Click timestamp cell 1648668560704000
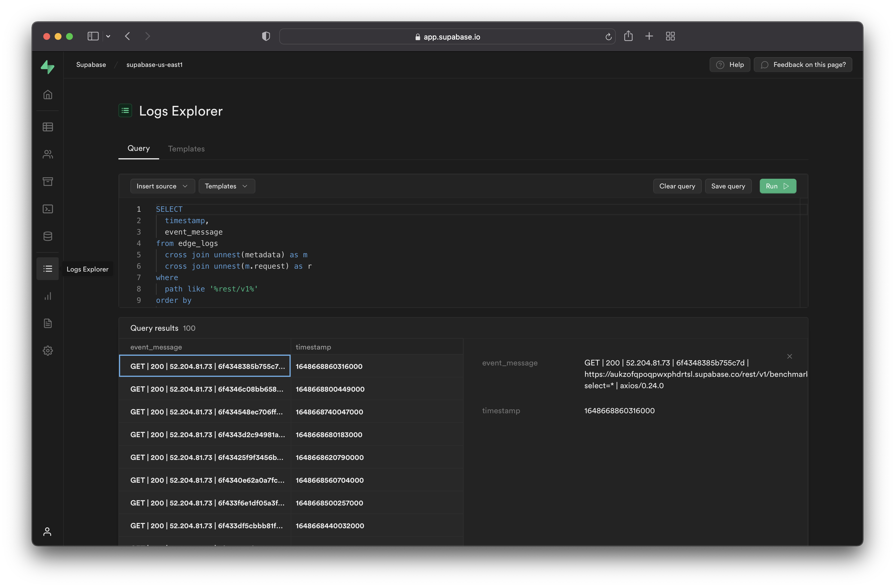Viewport: 895px width, 588px height. point(377,480)
